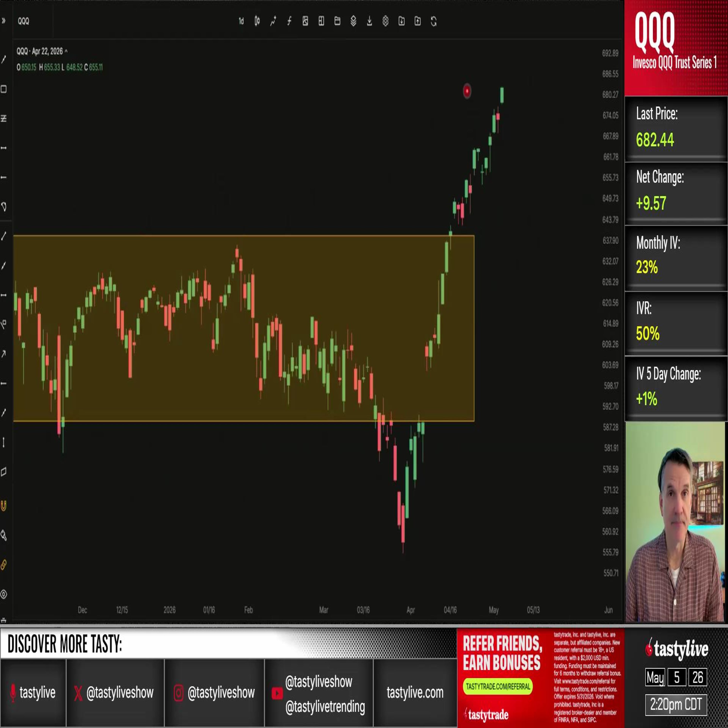The height and width of the screenshot is (728, 728).
Task: Click the 12/15 date axis label
Action: point(122,610)
